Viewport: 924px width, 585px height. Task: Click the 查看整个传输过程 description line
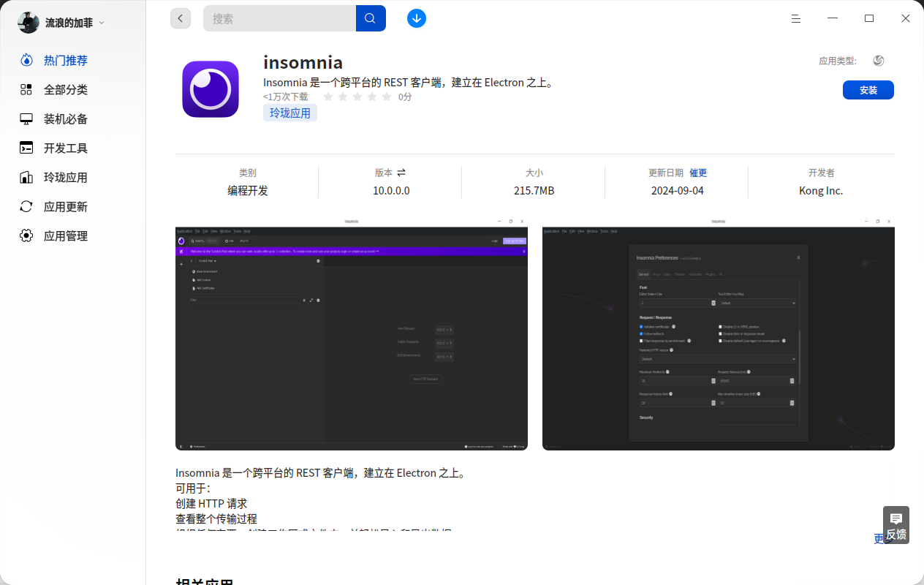[x=216, y=519]
